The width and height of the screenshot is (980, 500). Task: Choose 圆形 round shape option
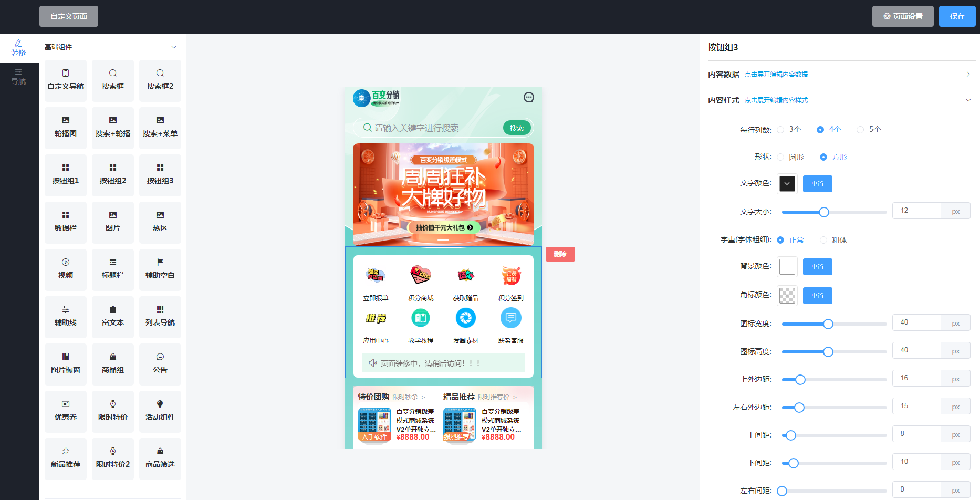pyautogui.click(x=781, y=157)
